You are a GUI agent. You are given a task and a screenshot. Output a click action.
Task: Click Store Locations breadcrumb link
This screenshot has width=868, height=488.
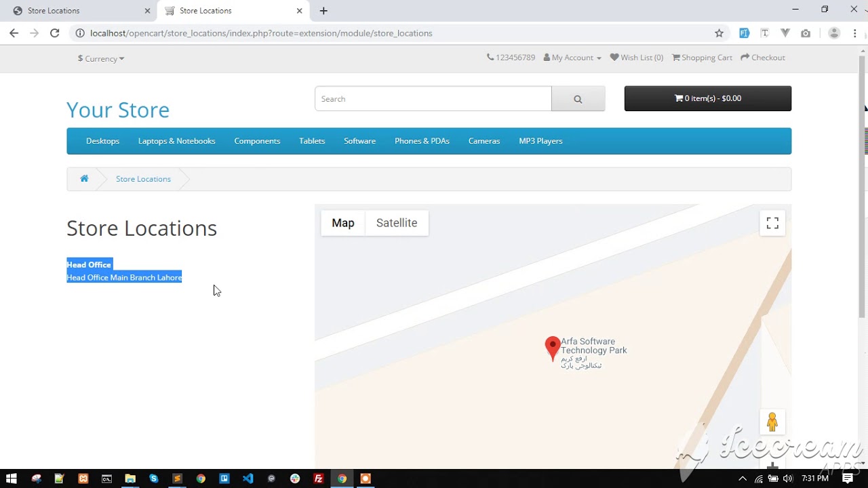(x=143, y=179)
